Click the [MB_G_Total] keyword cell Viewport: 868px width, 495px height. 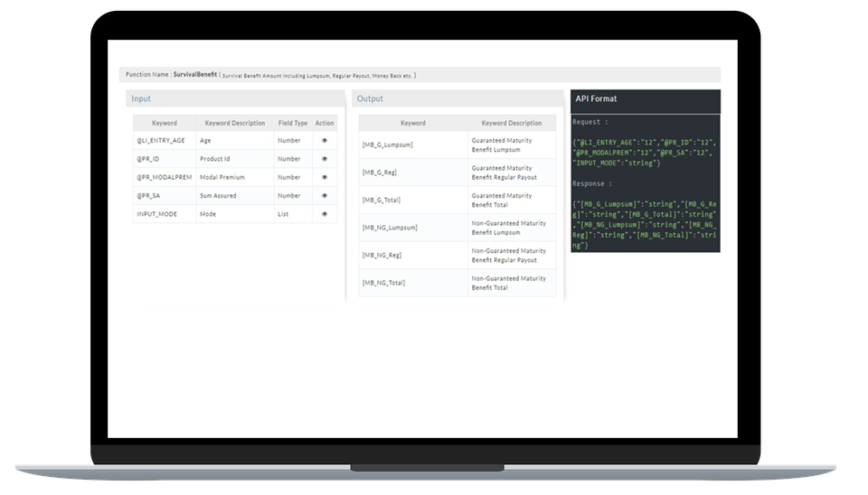pyautogui.click(x=383, y=201)
